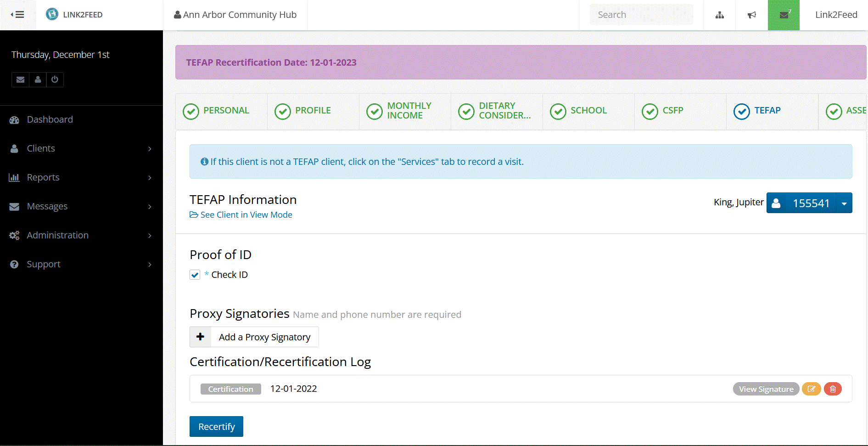Open the See Client in View Mode link
Viewport: 868px width, 446px height.
click(246, 215)
